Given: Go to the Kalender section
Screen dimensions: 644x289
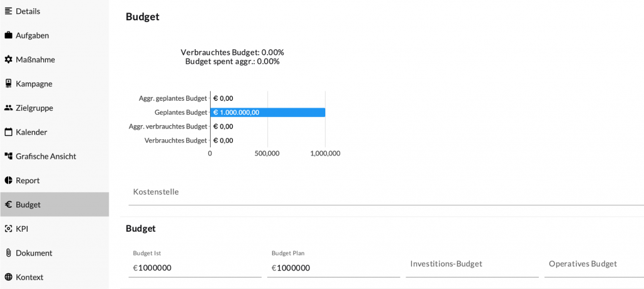Looking at the screenshot, I should (31, 132).
